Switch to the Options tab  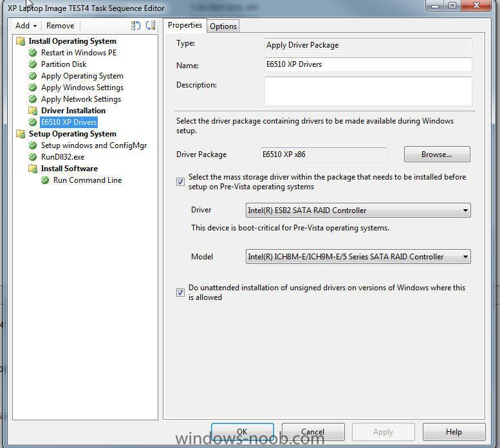223,26
